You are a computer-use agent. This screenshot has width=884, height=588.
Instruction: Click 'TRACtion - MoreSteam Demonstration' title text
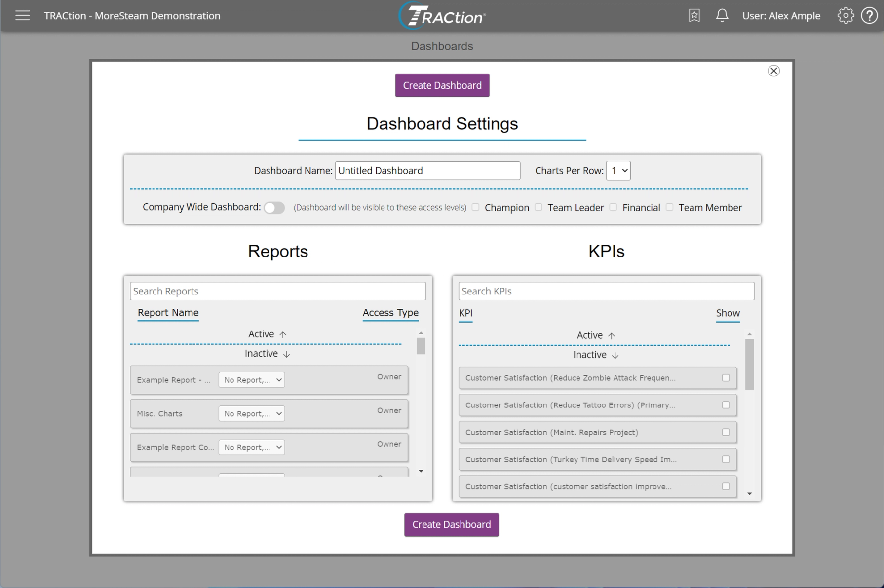point(132,16)
